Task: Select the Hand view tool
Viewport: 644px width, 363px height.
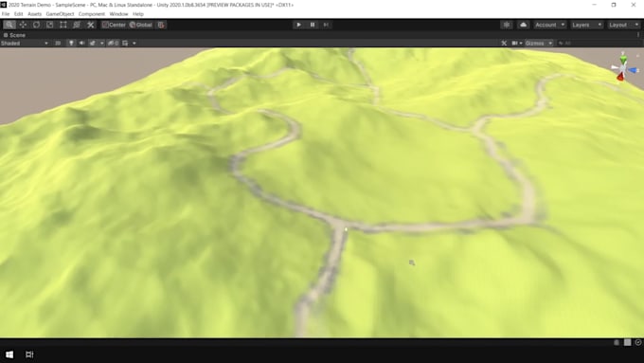Action: (x=9, y=25)
